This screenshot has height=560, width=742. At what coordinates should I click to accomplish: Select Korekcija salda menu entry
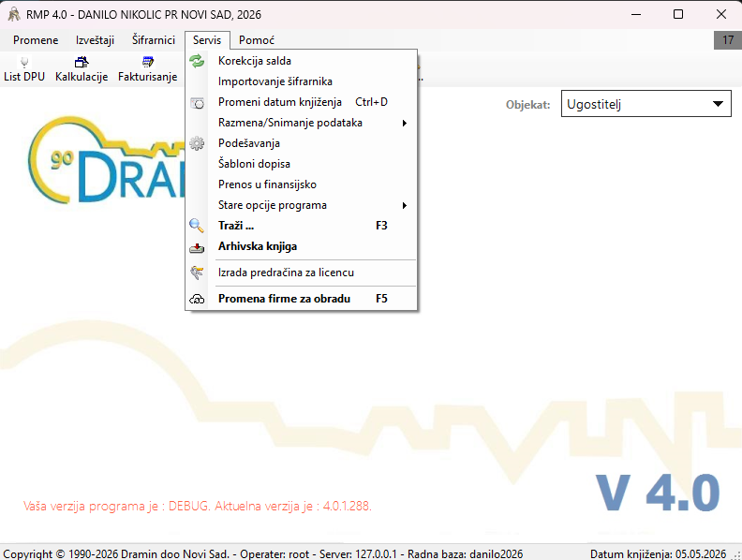(x=301, y=61)
